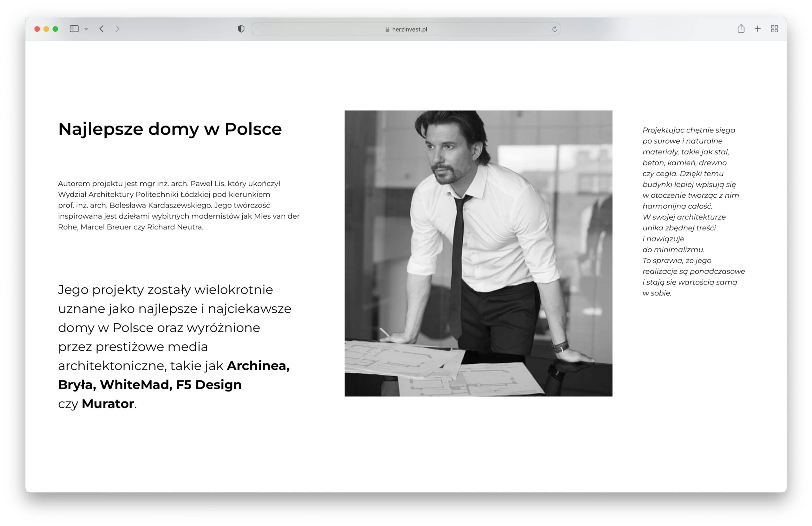This screenshot has height=526, width=812.
Task: Click the bold "WhiteMad," text
Action: (136, 385)
